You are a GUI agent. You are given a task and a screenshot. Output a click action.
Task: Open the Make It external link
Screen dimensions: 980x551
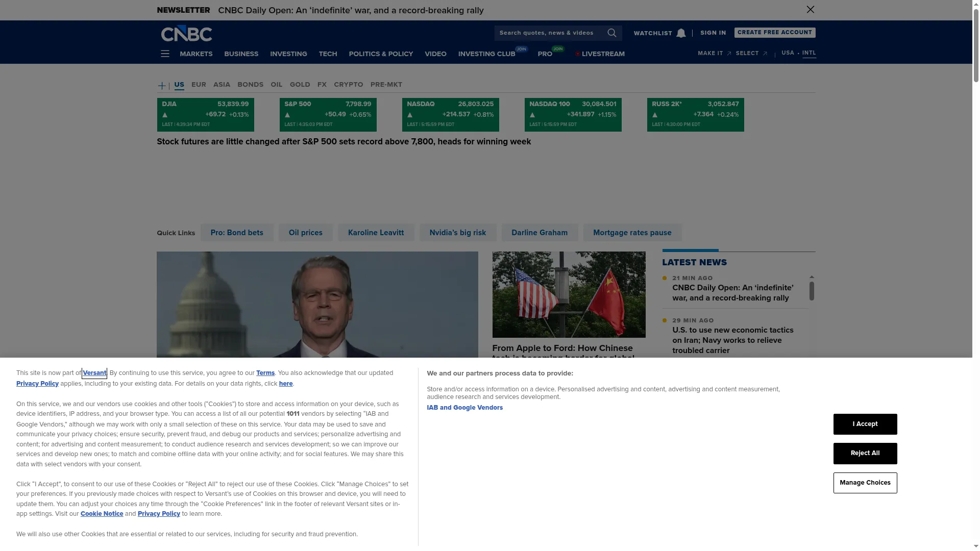714,54
